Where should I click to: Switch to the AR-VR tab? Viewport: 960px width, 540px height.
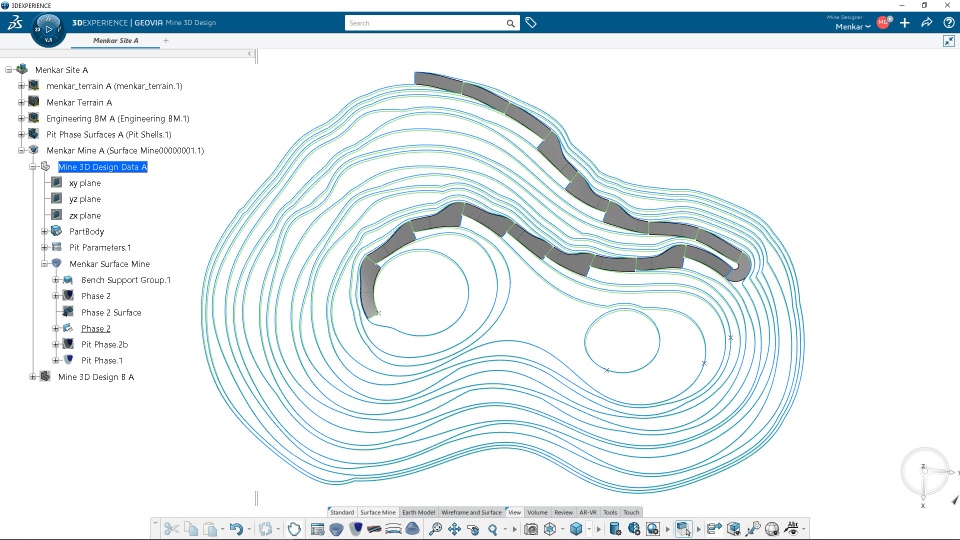click(x=588, y=512)
